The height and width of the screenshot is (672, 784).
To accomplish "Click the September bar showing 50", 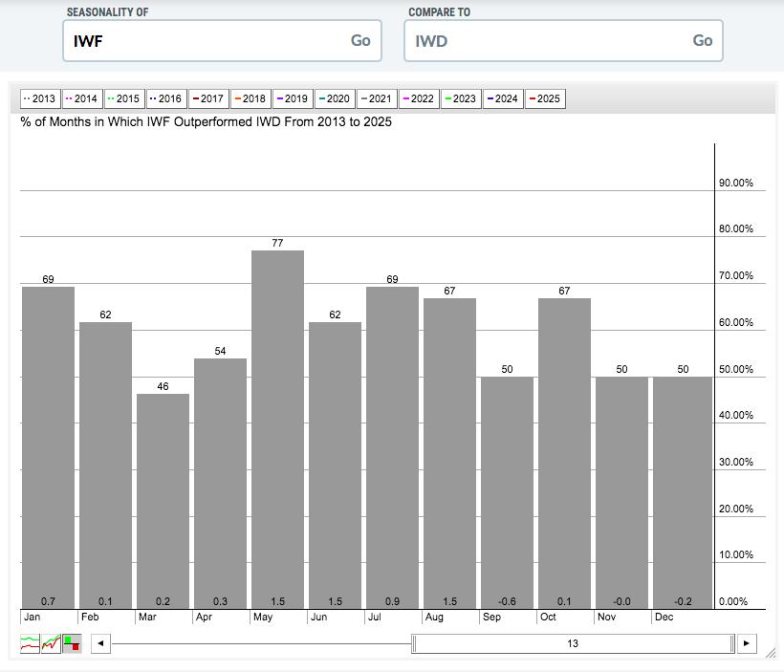I will (507, 492).
